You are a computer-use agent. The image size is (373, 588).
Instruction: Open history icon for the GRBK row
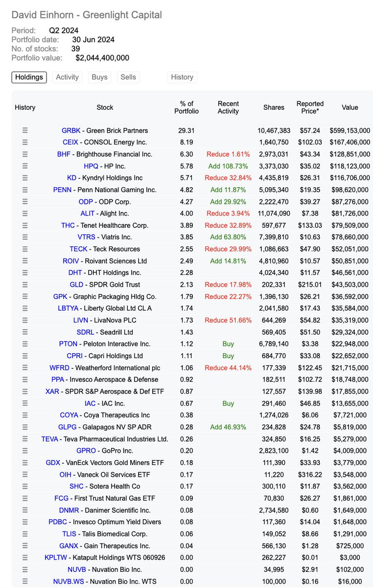tap(25, 130)
